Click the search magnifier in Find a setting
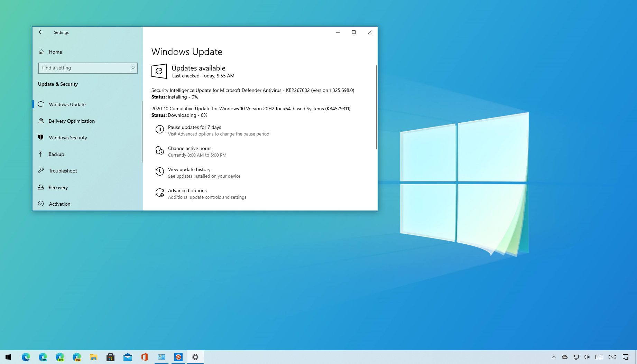 [x=132, y=68]
